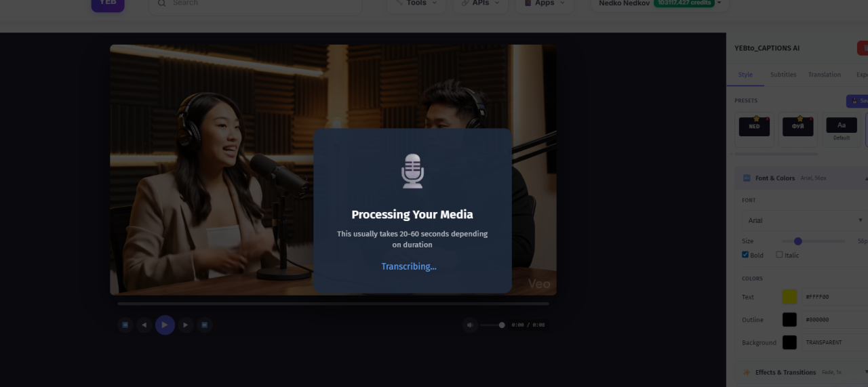The height and width of the screenshot is (387, 868).
Task: Click the yellow Text color swatch
Action: pos(789,297)
